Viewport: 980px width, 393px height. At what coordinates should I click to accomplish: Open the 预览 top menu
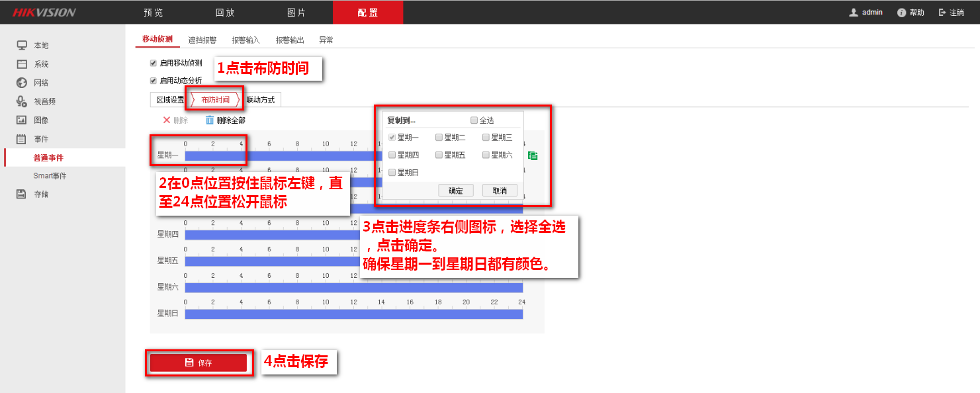154,13
